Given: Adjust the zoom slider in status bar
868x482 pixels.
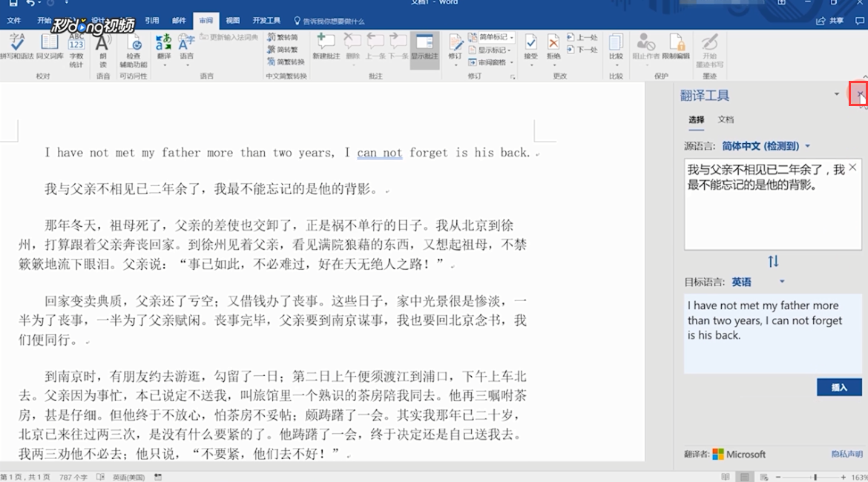Looking at the screenshot, I should pos(815,477).
